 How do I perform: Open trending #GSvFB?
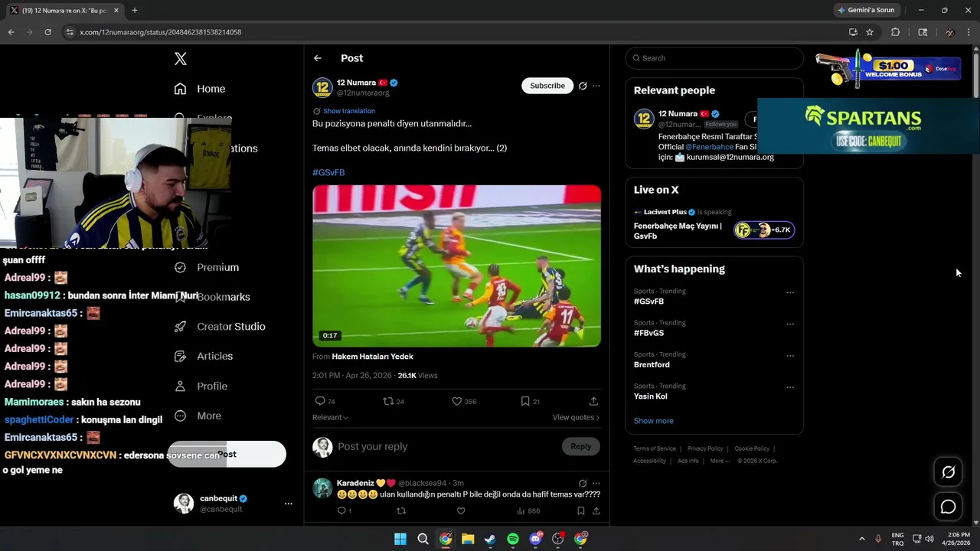point(648,302)
